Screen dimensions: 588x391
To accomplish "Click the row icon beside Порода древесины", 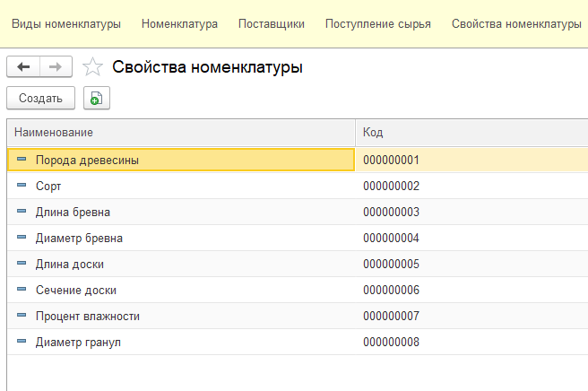I will click(22, 160).
